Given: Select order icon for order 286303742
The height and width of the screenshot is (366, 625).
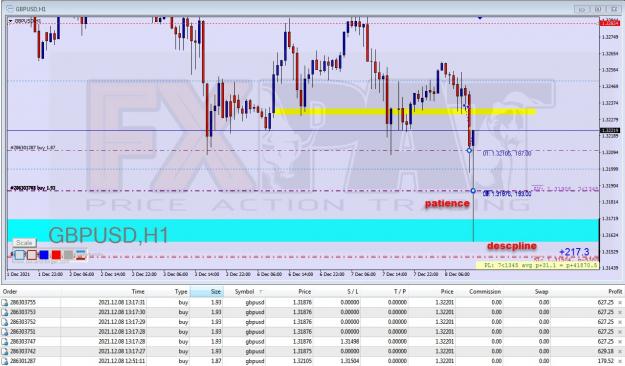Looking at the screenshot, I should [5, 351].
